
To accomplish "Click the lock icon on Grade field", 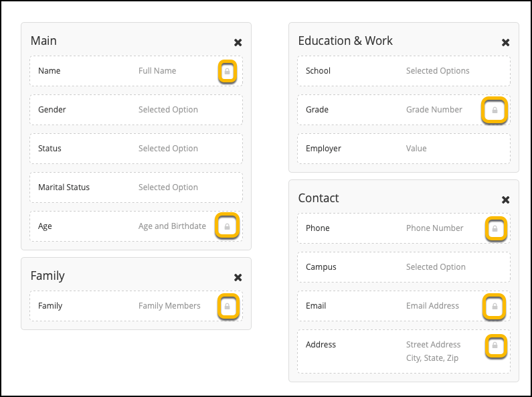I will [495, 110].
